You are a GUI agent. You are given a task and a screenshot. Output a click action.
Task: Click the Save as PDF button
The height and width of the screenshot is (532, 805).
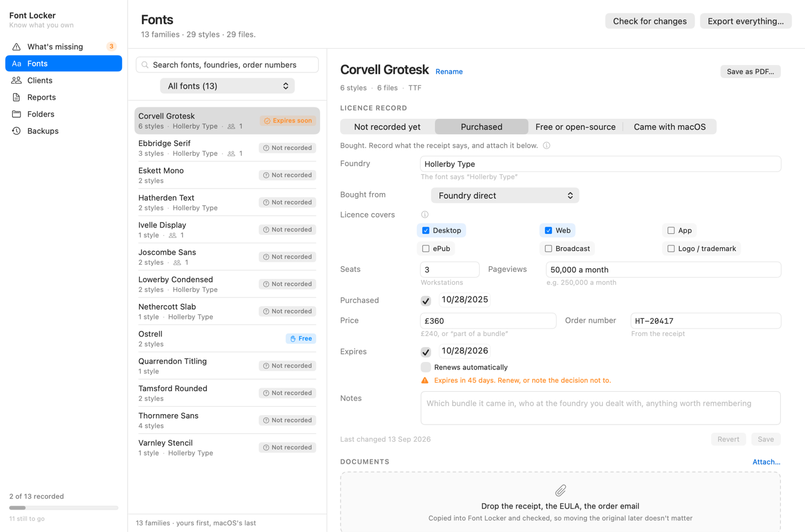coord(750,72)
